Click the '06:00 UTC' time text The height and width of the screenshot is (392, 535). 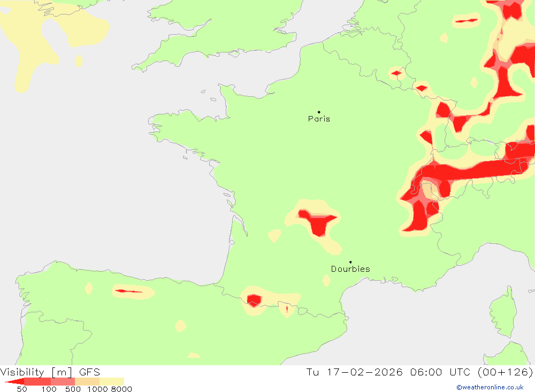pyautogui.click(x=440, y=372)
